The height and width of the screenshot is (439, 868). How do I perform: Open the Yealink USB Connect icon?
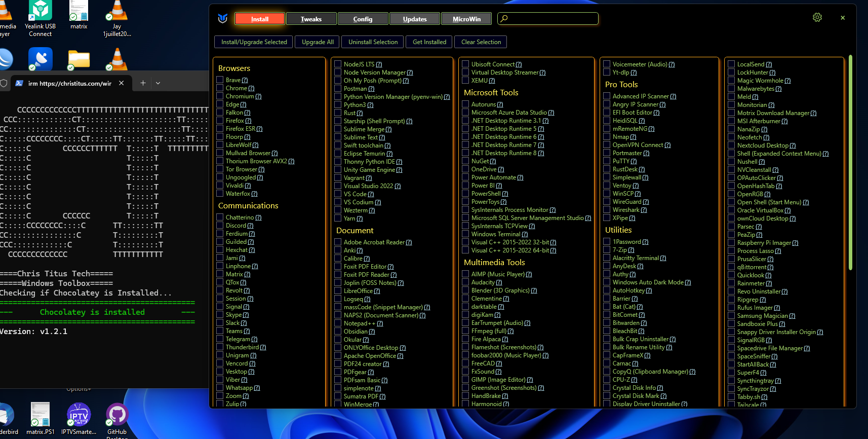40,11
